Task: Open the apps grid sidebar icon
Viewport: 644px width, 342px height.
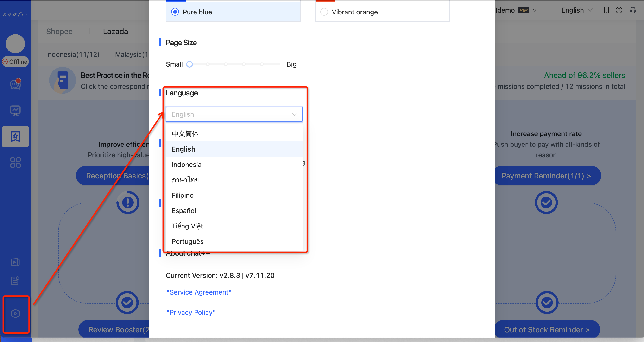Action: pyautogui.click(x=15, y=163)
